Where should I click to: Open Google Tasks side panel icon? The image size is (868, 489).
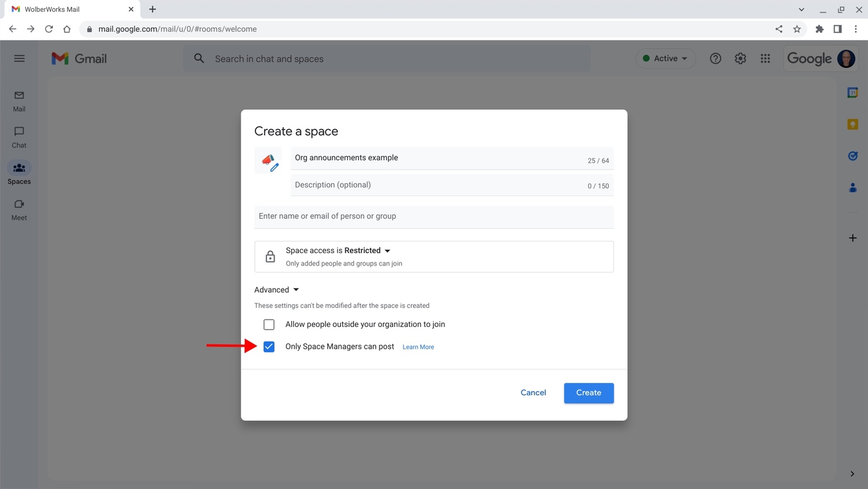[852, 156]
